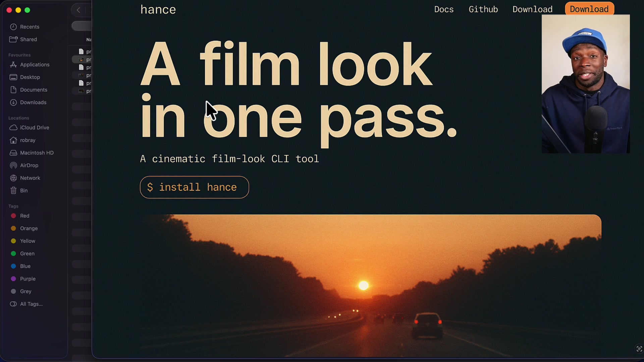This screenshot has height=362, width=644.
Task: Click the Desktop icon
Action: point(13,77)
